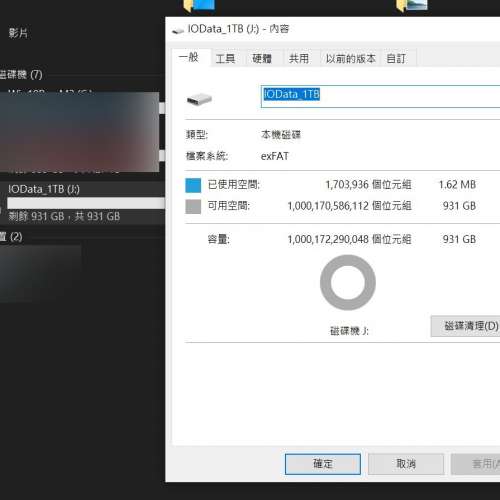500x500 pixels.
Task: Click the disk usage donut chart
Action: pyautogui.click(x=348, y=283)
